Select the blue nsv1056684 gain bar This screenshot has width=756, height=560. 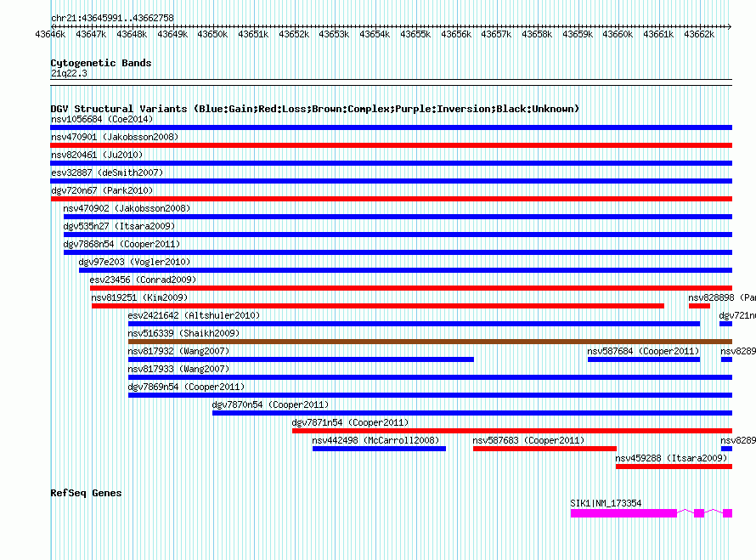[391, 127]
